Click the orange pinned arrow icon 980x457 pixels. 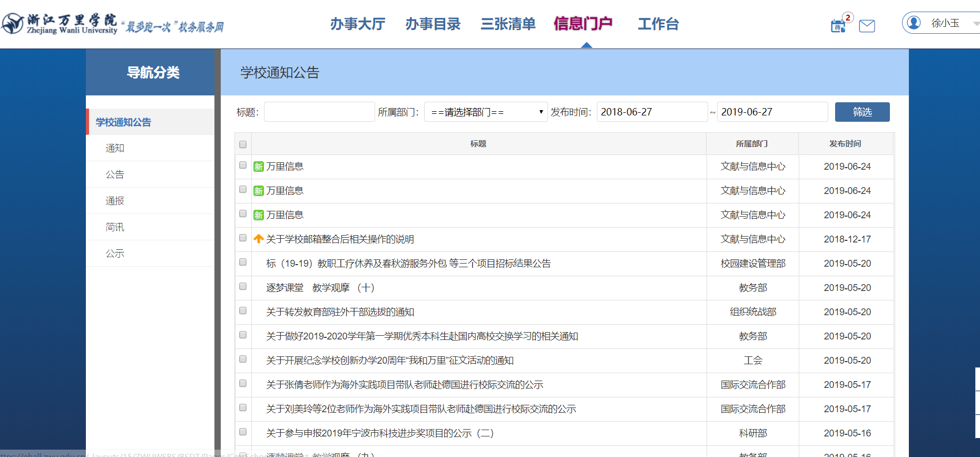258,239
